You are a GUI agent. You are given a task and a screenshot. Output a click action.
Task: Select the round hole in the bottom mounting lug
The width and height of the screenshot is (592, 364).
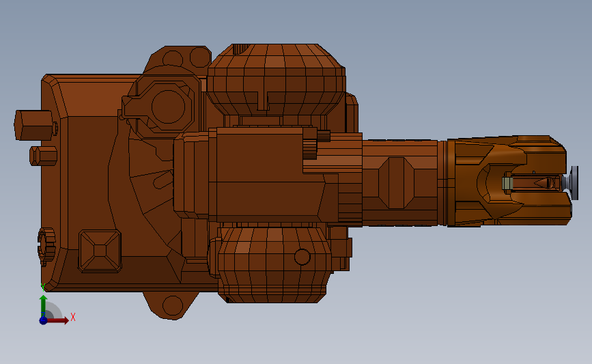(173, 305)
